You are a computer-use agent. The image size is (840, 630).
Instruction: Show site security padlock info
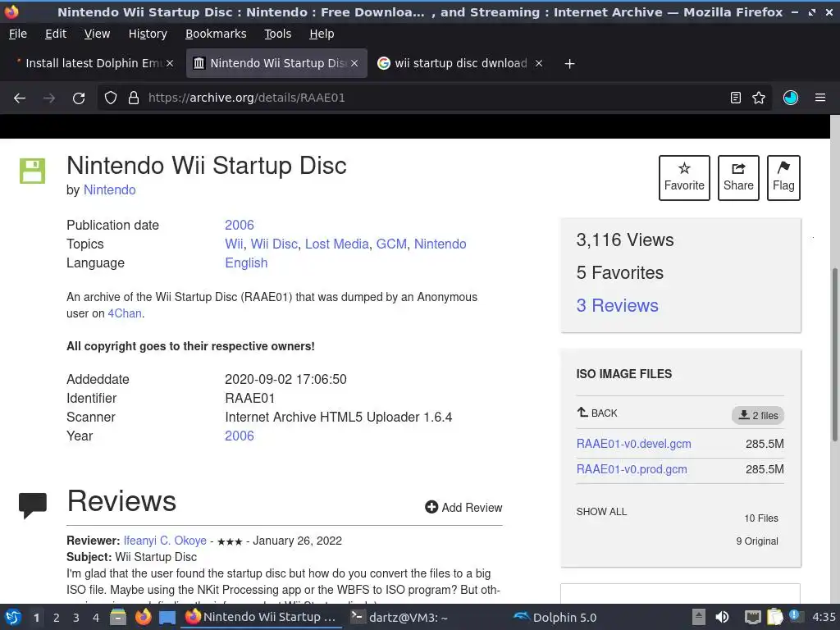click(x=134, y=98)
